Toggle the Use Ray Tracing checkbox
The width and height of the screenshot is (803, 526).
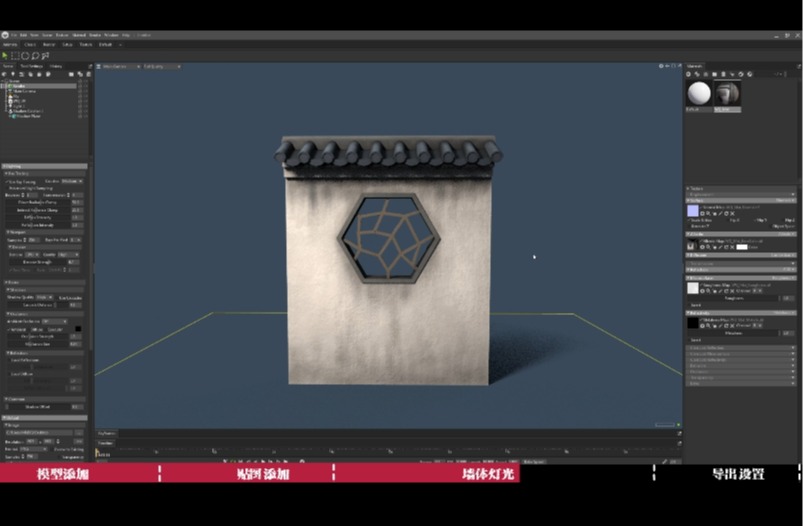click(7, 182)
